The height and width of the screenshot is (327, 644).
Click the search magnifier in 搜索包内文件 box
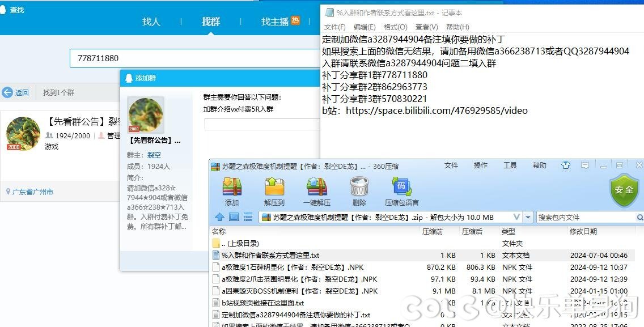[x=639, y=217]
